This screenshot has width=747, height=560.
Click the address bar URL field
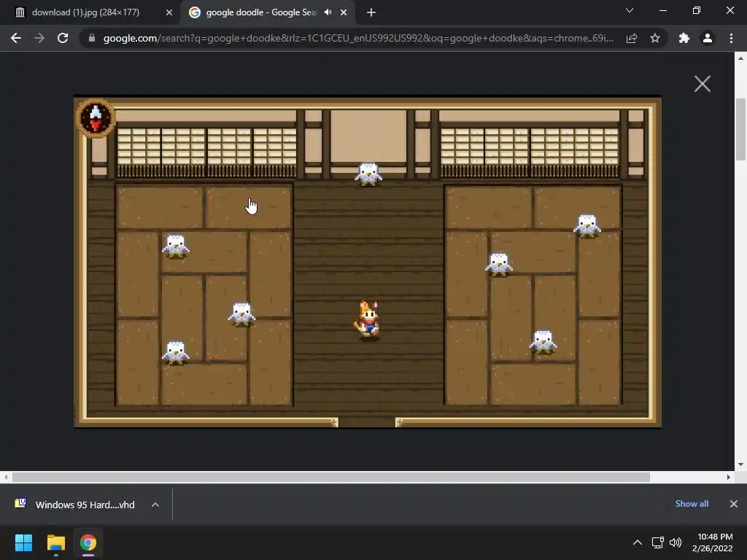[357, 38]
